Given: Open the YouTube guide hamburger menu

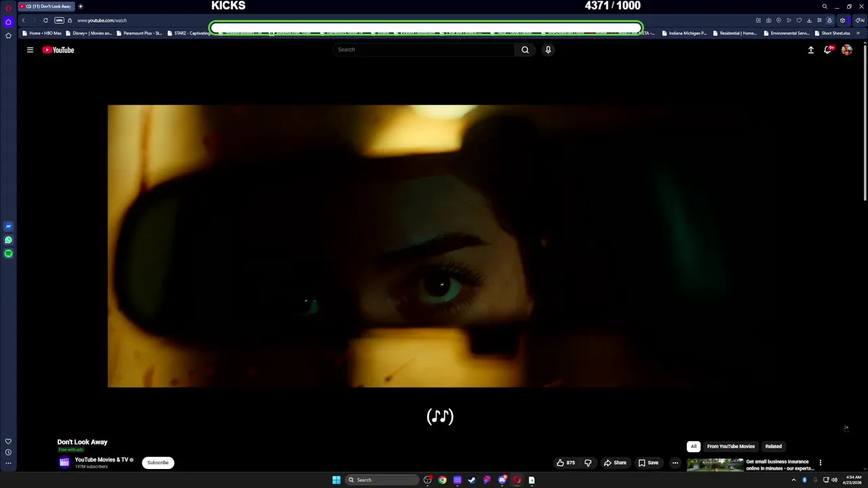Looking at the screenshot, I should pos(30,49).
